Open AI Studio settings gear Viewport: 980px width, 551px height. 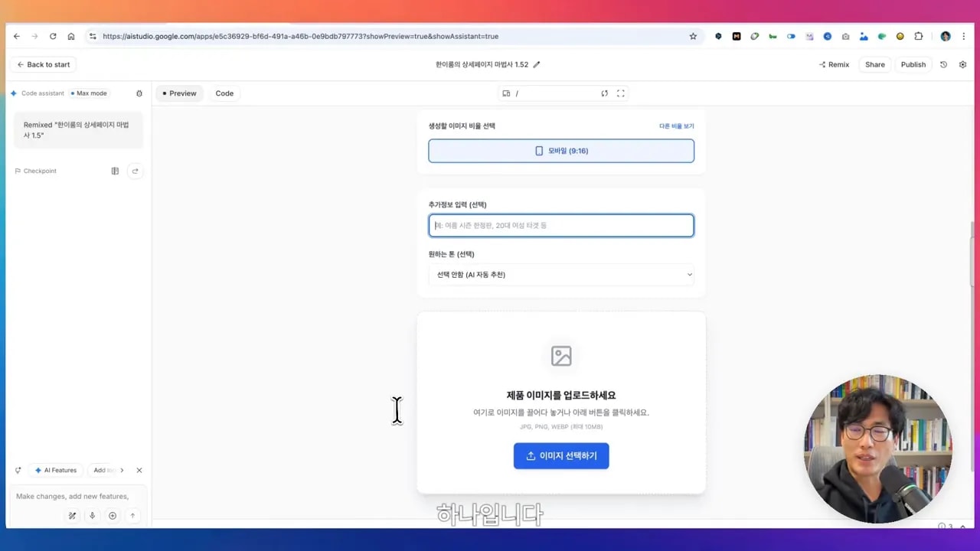(963, 64)
